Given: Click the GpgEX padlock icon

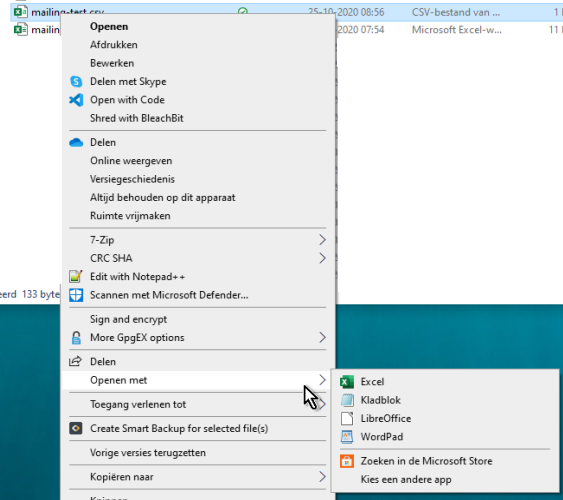Looking at the screenshot, I should click(x=76, y=338).
